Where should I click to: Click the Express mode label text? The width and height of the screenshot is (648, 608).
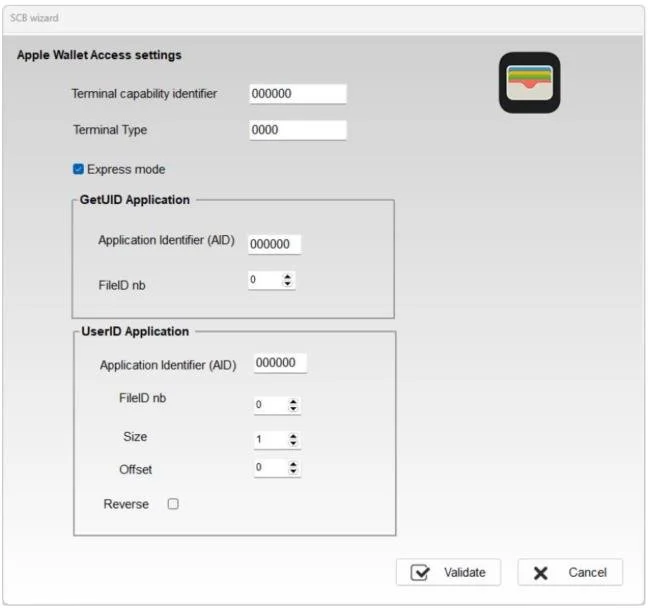pos(126,169)
